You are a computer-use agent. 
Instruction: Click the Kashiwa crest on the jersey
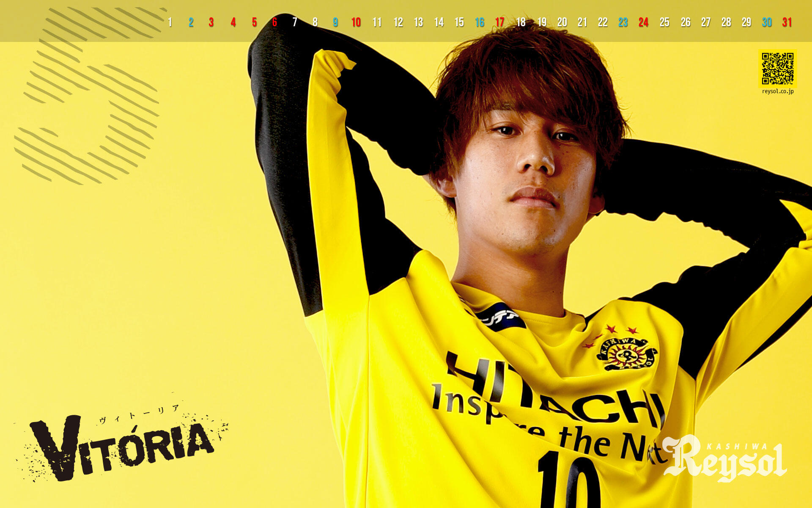tap(627, 354)
